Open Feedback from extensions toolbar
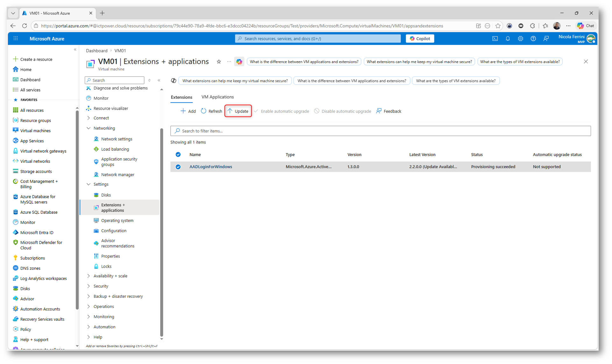The height and width of the screenshot is (364, 612). (x=388, y=111)
